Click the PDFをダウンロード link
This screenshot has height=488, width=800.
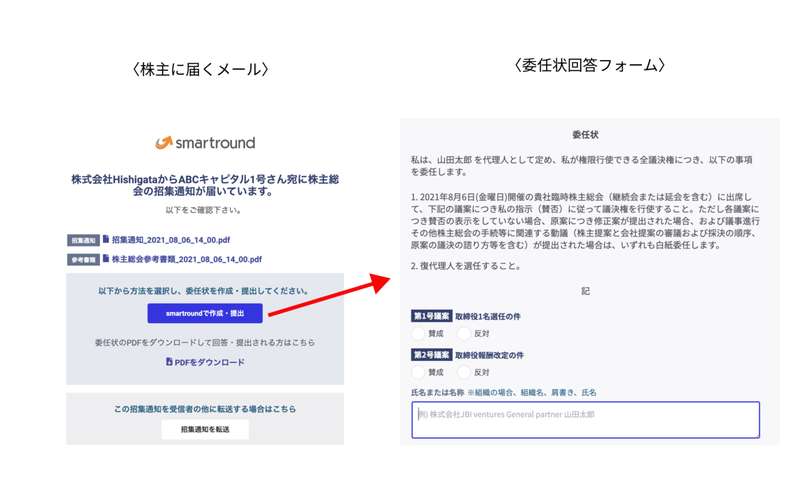(x=210, y=362)
